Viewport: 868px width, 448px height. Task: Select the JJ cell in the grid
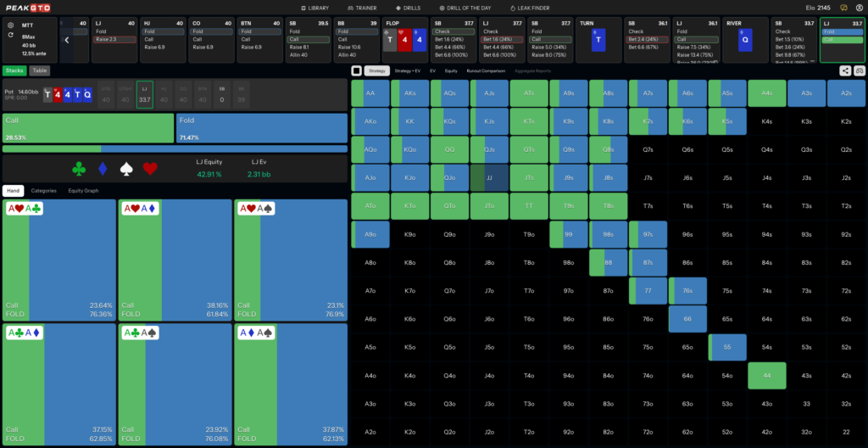click(x=489, y=178)
